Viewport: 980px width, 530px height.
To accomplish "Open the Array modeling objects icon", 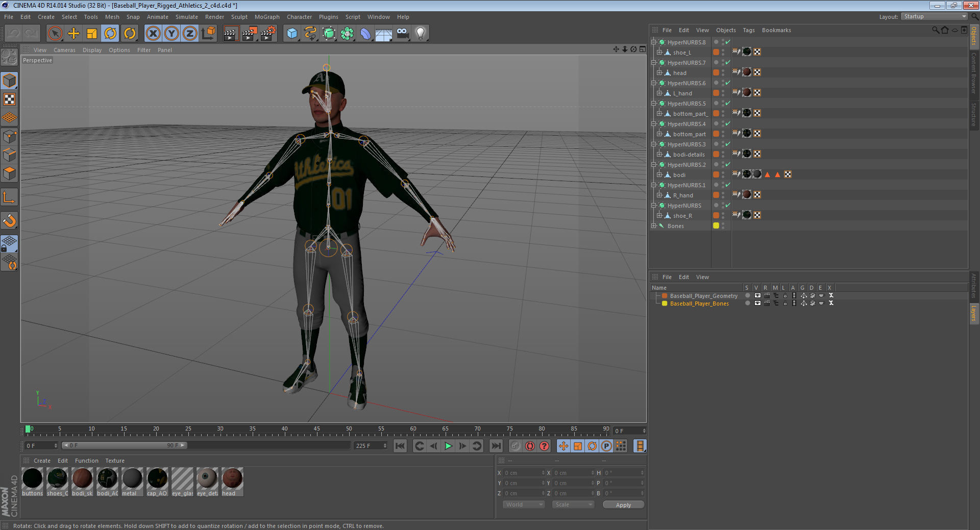I will [x=347, y=34].
